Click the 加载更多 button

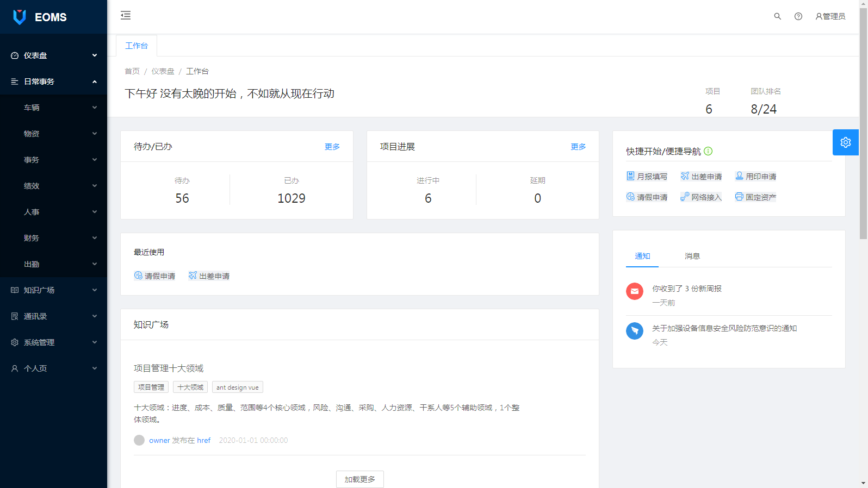[359, 479]
